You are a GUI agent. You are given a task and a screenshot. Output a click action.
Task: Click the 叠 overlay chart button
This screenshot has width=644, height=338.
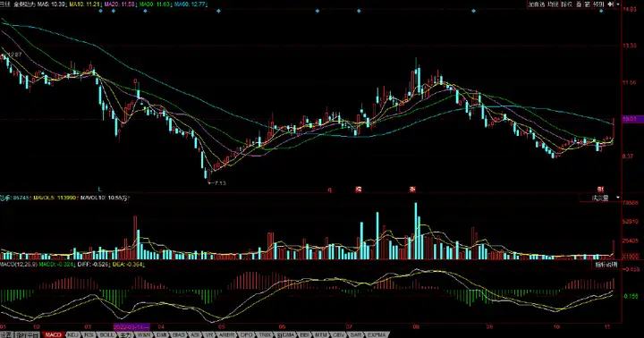(x=579, y=4)
